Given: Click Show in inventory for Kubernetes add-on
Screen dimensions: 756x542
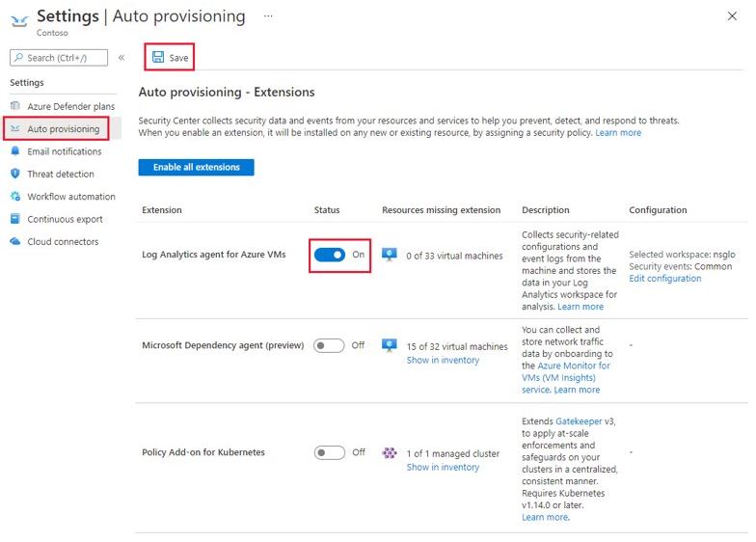Looking at the screenshot, I should pos(443,467).
